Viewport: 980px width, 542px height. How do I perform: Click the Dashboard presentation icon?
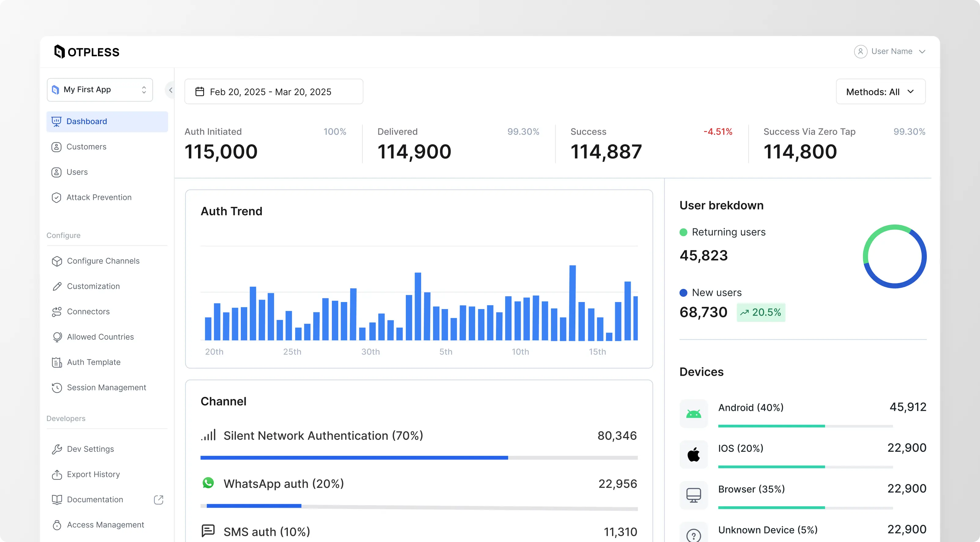pos(56,121)
